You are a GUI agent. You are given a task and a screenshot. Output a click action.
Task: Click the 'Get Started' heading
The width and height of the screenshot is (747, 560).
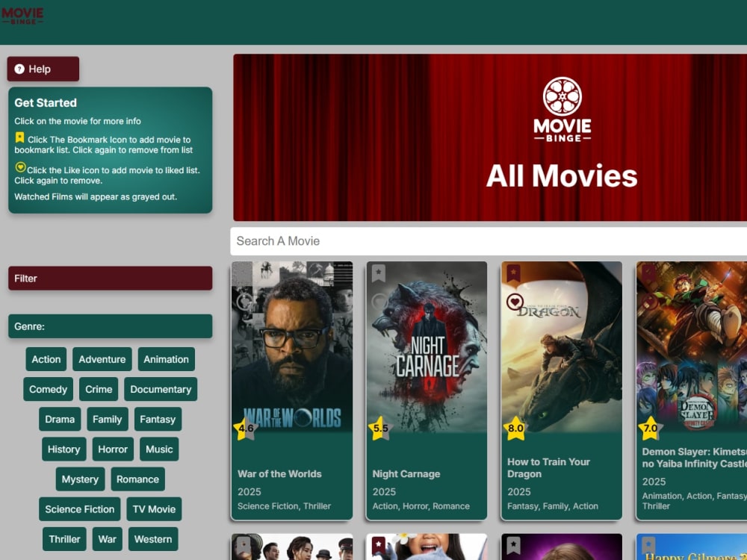point(46,103)
